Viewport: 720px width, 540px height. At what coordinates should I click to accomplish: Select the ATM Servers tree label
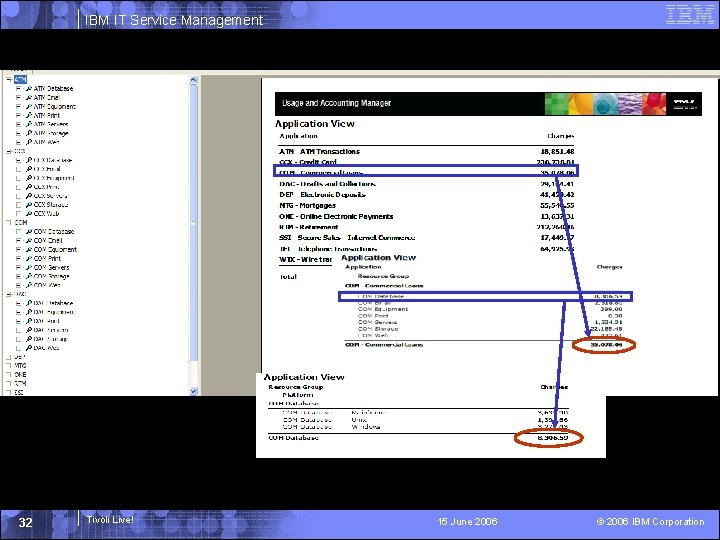(51, 124)
